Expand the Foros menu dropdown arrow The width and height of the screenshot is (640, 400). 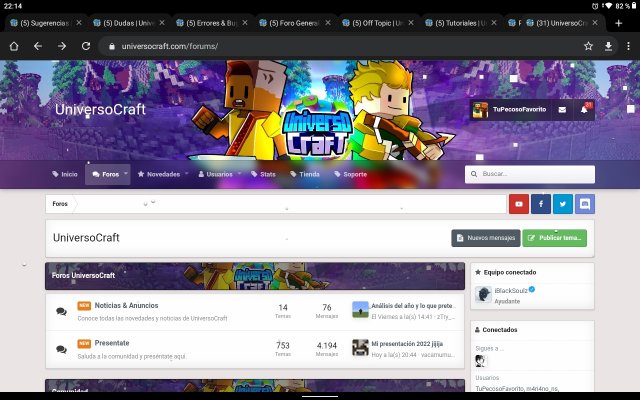click(125, 174)
